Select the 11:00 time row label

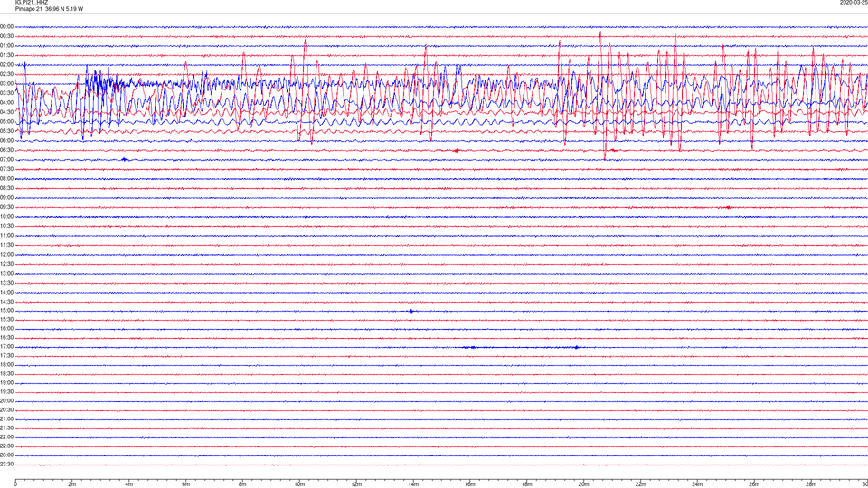point(6,236)
